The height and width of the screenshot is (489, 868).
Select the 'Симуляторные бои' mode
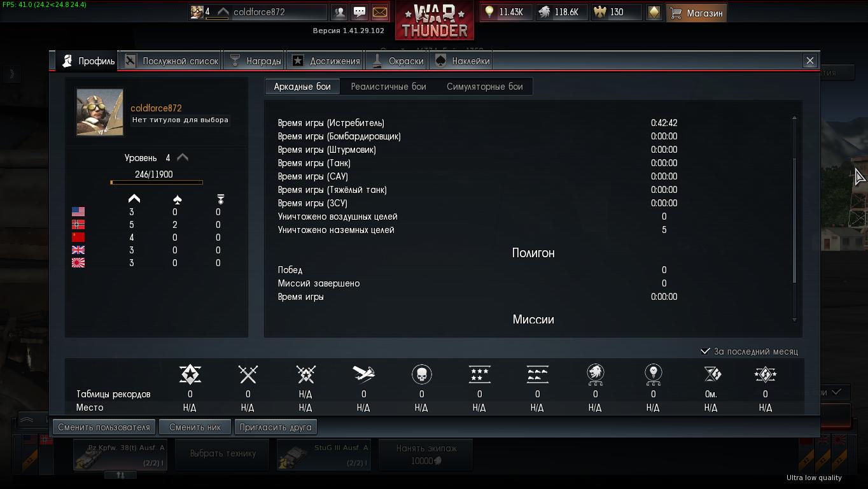coord(484,87)
